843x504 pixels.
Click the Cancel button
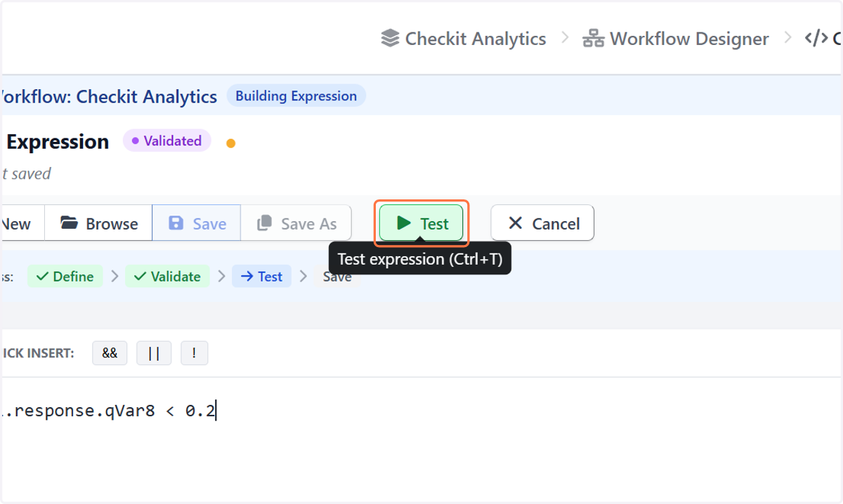(x=542, y=223)
